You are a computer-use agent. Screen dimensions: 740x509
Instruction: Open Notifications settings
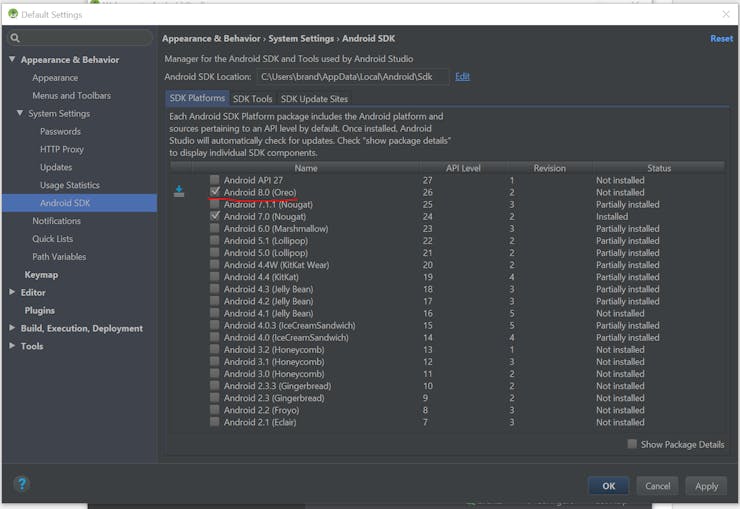(57, 221)
